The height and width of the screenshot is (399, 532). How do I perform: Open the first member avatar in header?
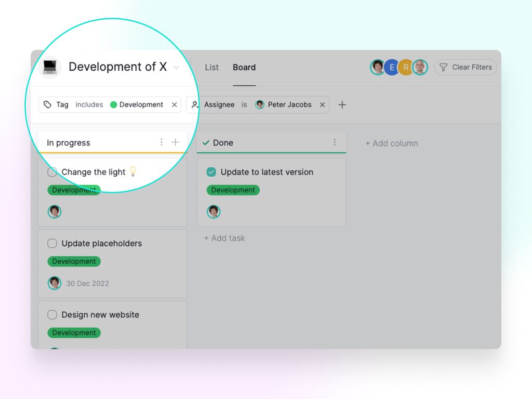click(378, 67)
